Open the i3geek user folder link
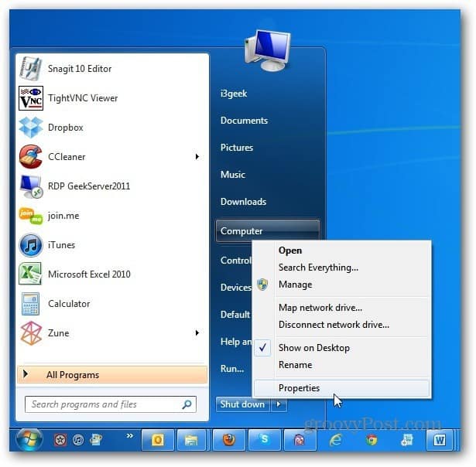Screen dimensions: 476x467 click(x=234, y=94)
